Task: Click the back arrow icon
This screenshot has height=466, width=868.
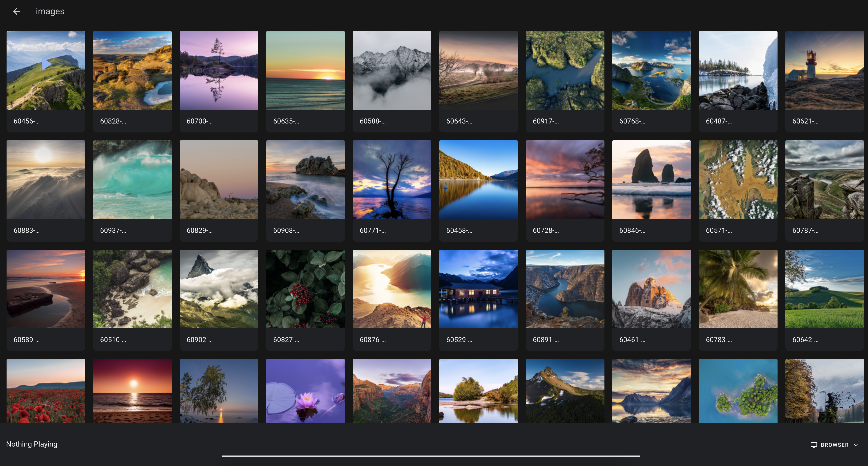Action: tap(17, 11)
